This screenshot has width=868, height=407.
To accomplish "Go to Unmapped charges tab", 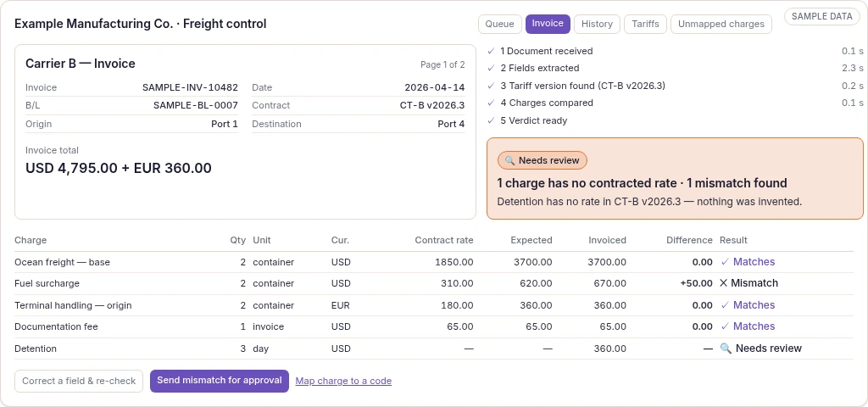I will [721, 24].
